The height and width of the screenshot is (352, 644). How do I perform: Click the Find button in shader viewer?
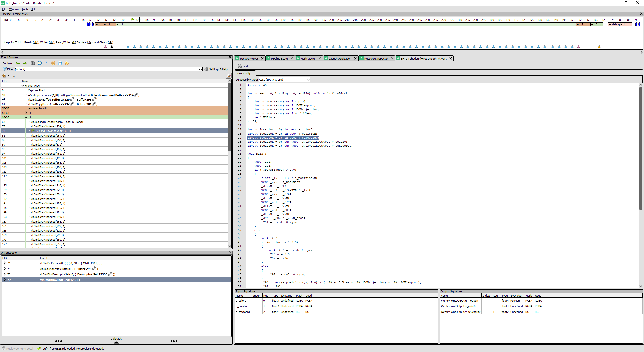point(243,66)
